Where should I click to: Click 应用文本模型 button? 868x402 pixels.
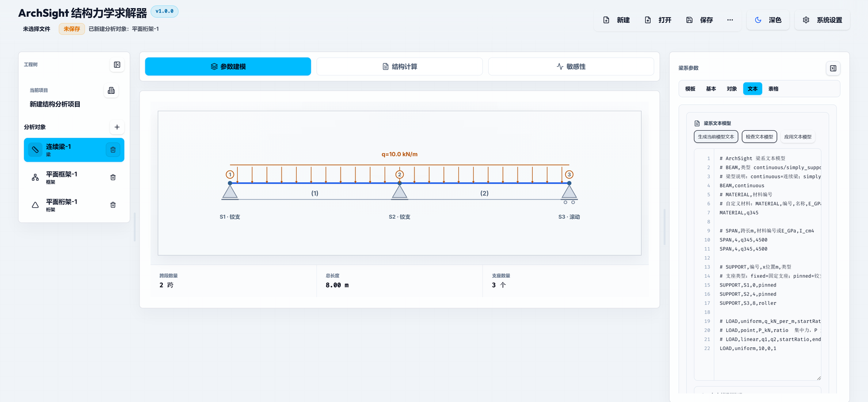click(798, 137)
